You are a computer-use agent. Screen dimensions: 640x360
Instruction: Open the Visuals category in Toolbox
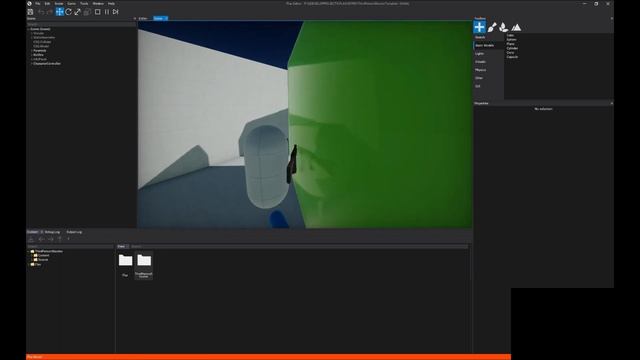coord(489,62)
